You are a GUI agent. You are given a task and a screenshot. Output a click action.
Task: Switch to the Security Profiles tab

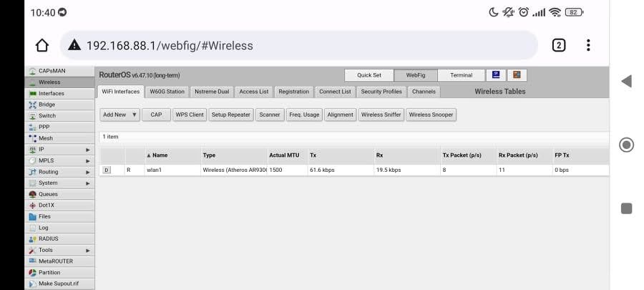(x=381, y=92)
